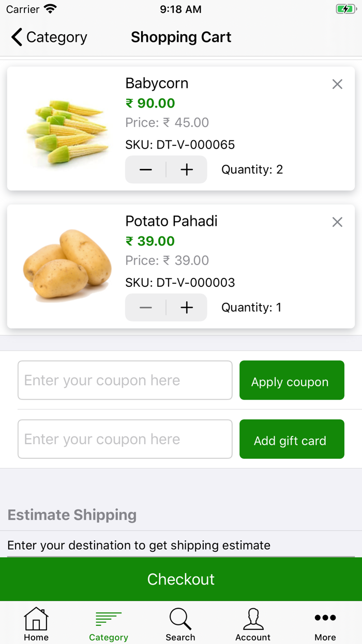Remove Potato Pahadi from the cart
This screenshot has width=362, height=644.
coord(337,222)
